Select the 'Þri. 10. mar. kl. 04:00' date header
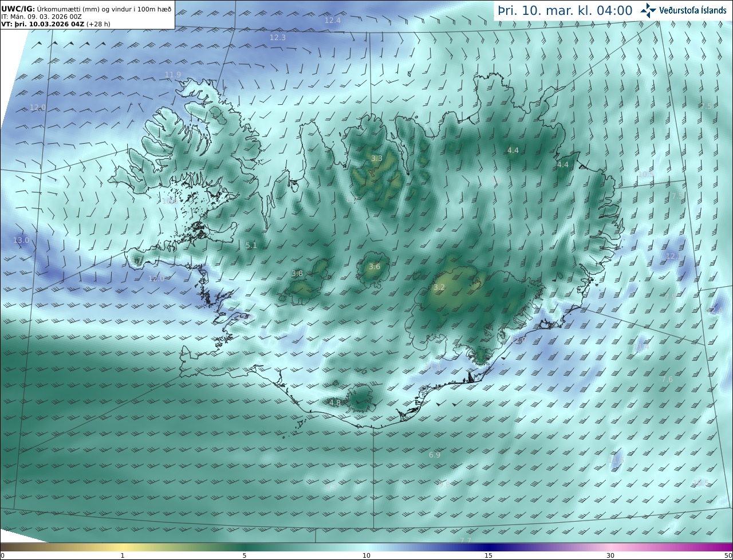 (x=565, y=10)
